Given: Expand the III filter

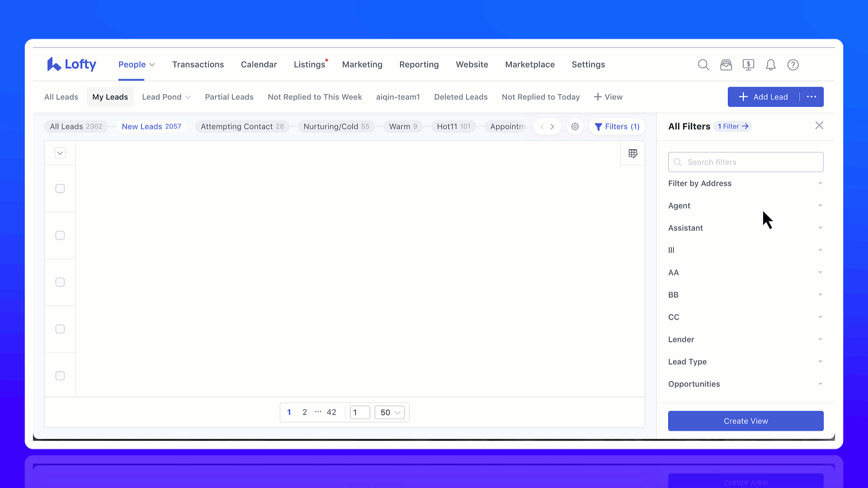Looking at the screenshot, I should (745, 250).
